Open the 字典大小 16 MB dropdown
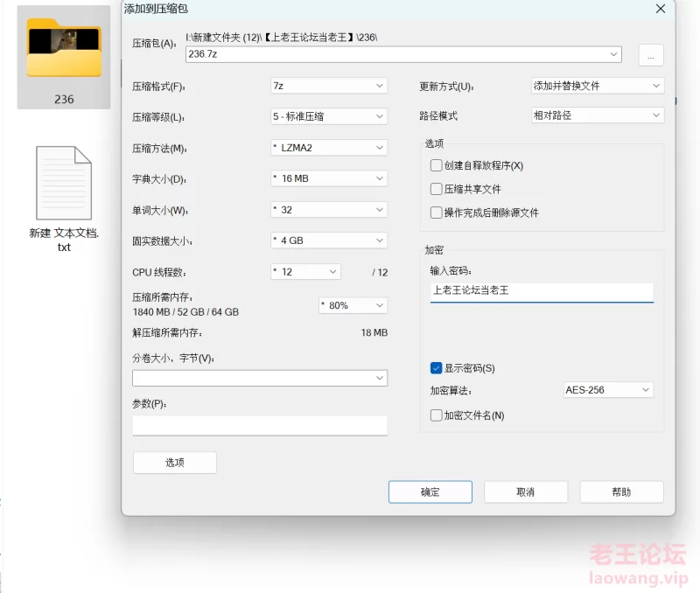 pos(329,178)
